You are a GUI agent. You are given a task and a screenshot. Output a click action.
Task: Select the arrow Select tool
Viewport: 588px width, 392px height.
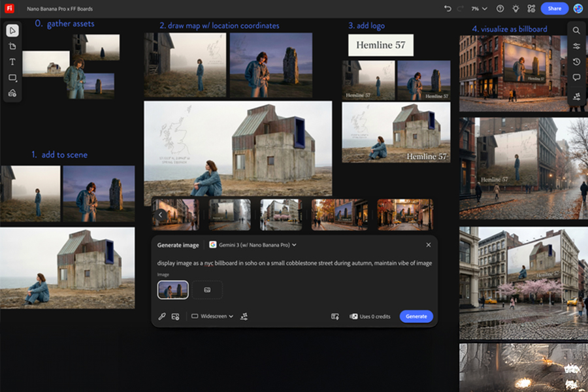pyautogui.click(x=12, y=31)
